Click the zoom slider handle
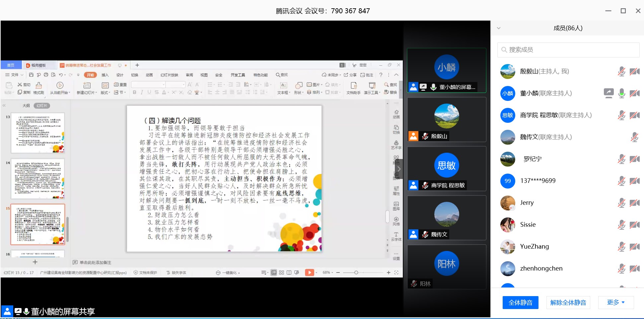This screenshot has width=644, height=319. pyautogui.click(x=356, y=273)
